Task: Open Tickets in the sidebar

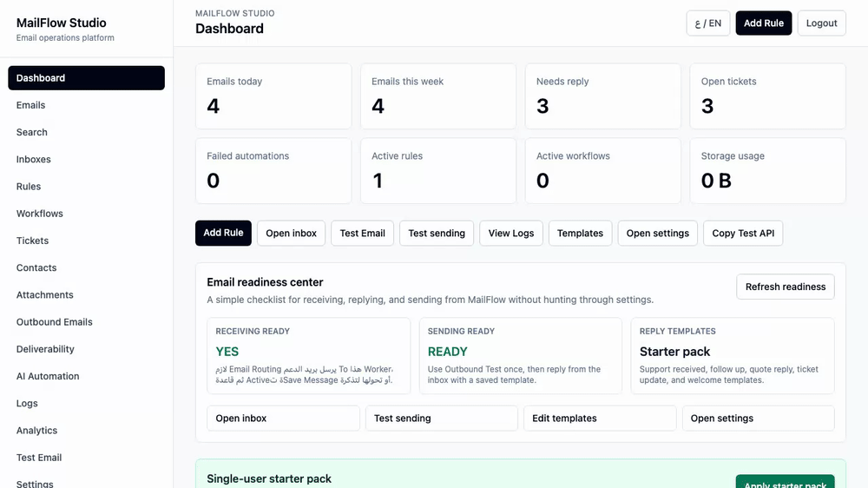Action: (86, 241)
